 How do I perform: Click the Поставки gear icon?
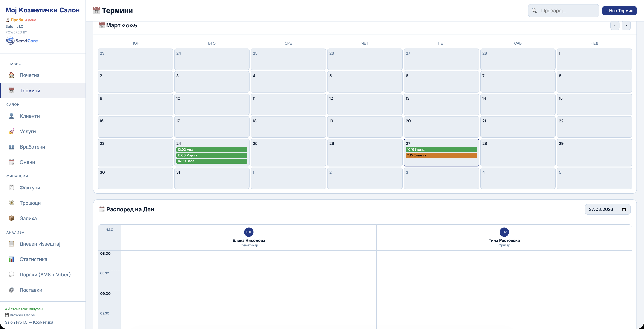pyautogui.click(x=11, y=290)
